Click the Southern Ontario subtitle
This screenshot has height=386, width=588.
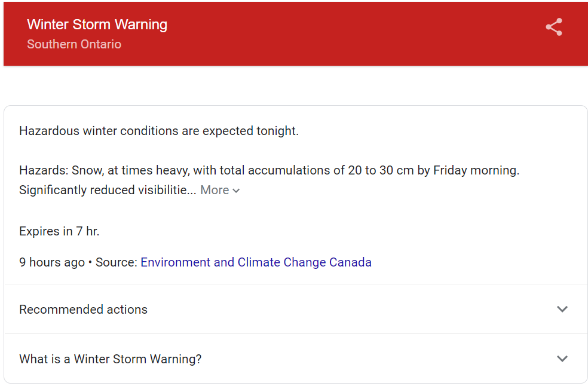74,44
